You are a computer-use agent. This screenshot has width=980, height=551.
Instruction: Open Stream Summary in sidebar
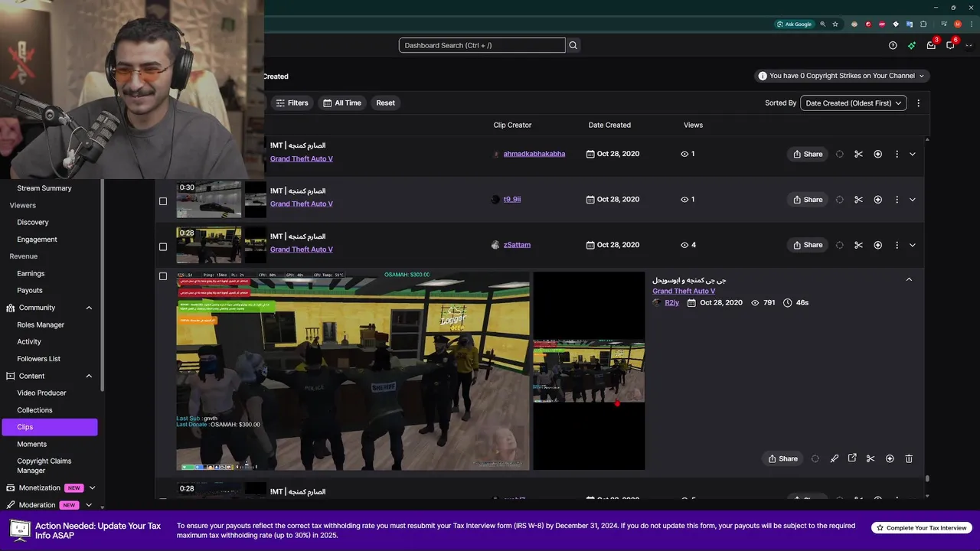point(44,188)
